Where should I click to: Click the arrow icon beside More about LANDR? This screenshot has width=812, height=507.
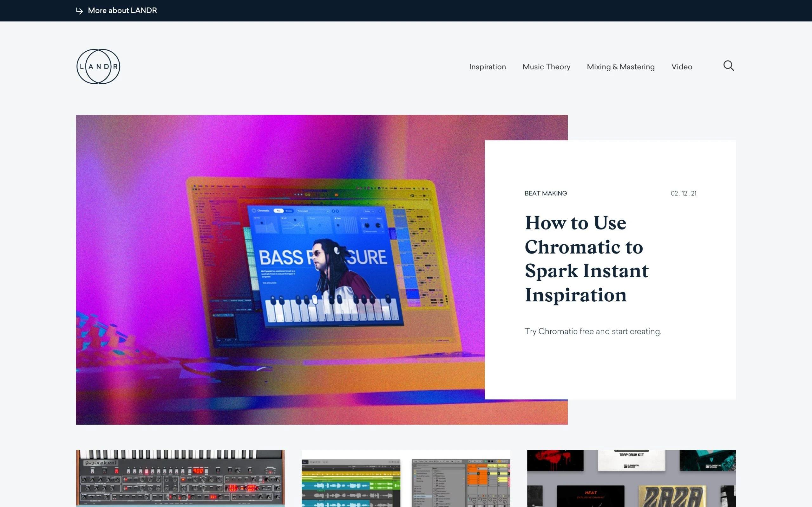click(79, 11)
